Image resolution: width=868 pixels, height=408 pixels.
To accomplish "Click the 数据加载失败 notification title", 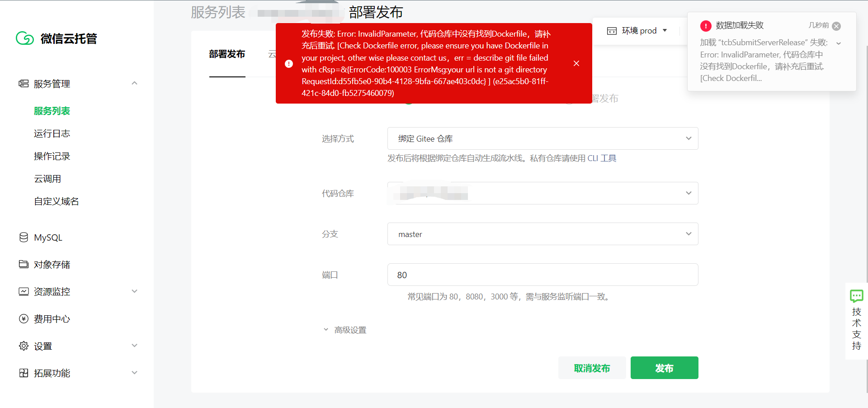I will [x=740, y=25].
